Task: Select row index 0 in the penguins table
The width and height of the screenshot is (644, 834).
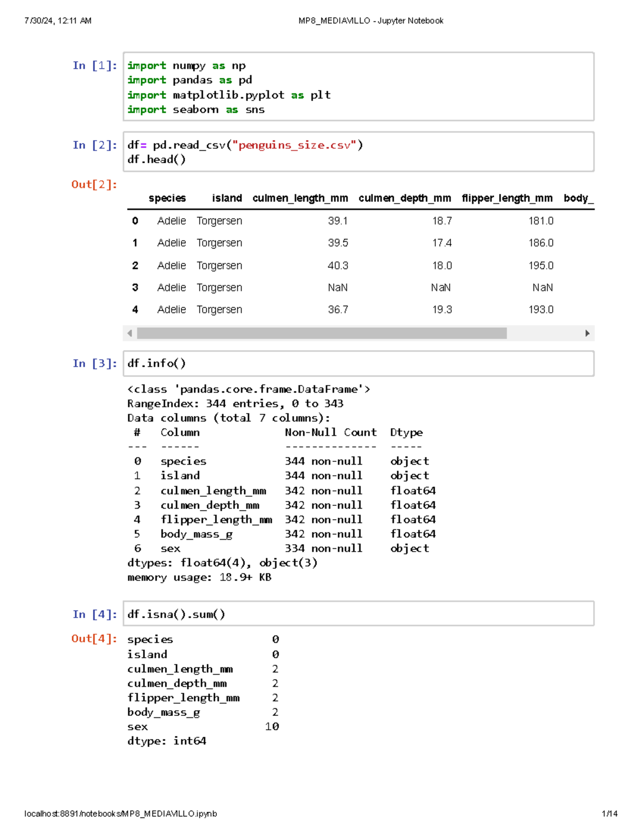Action: 135,221
